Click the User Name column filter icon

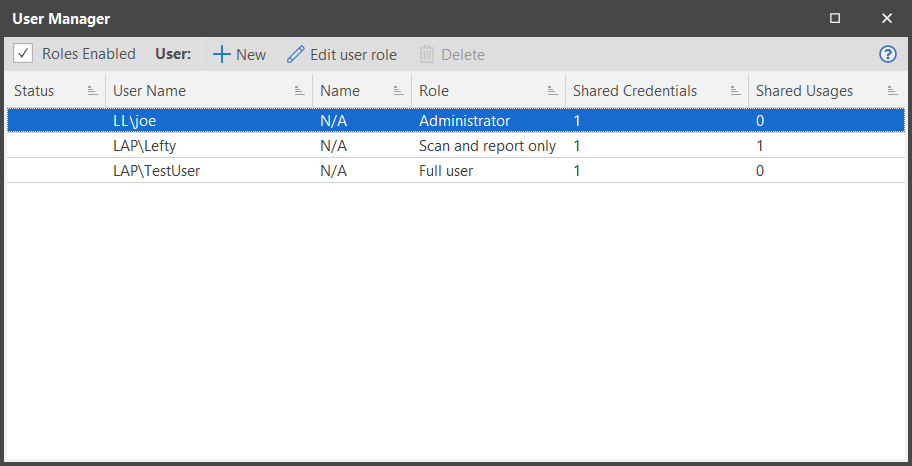[x=300, y=90]
